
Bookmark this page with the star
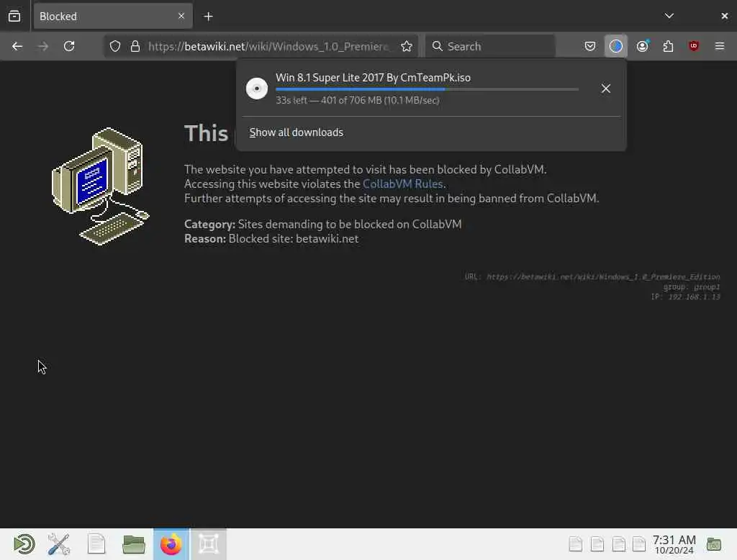[407, 46]
